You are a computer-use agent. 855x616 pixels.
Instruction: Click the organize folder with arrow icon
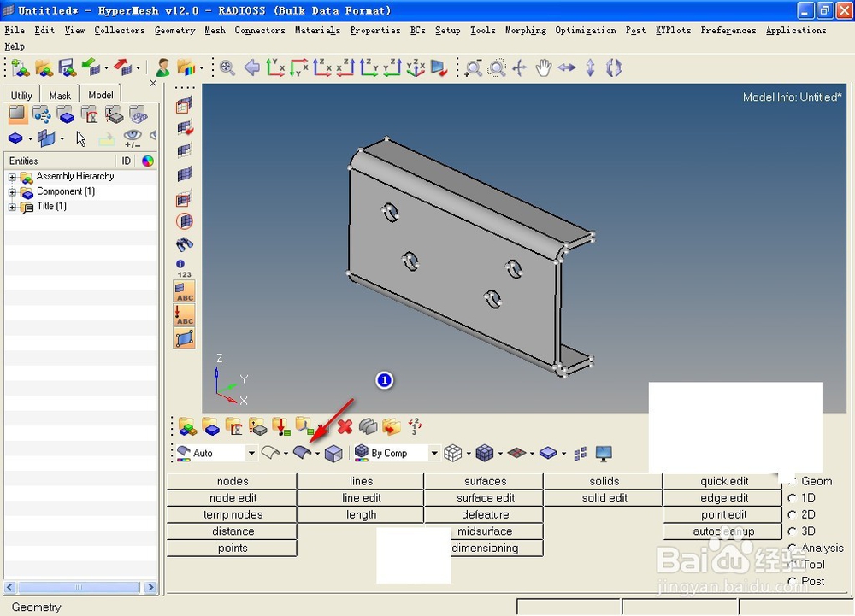[392, 426]
